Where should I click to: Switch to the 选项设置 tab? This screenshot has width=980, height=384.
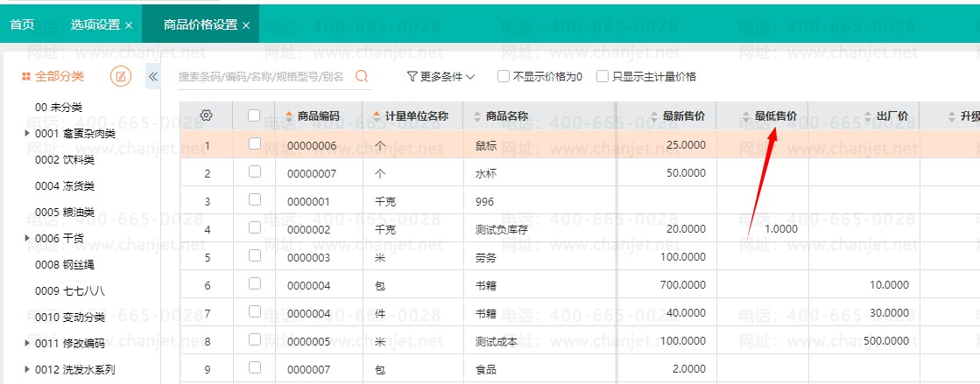click(x=95, y=25)
